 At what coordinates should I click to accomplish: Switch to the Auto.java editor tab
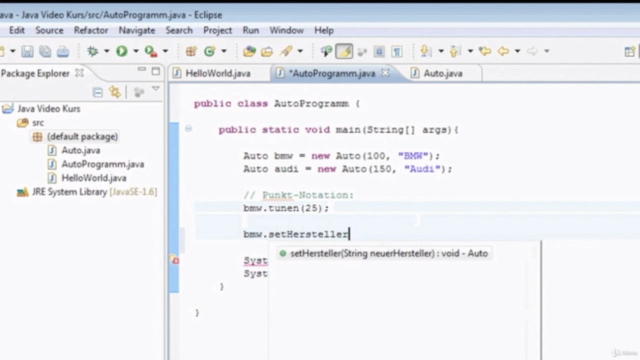click(443, 73)
